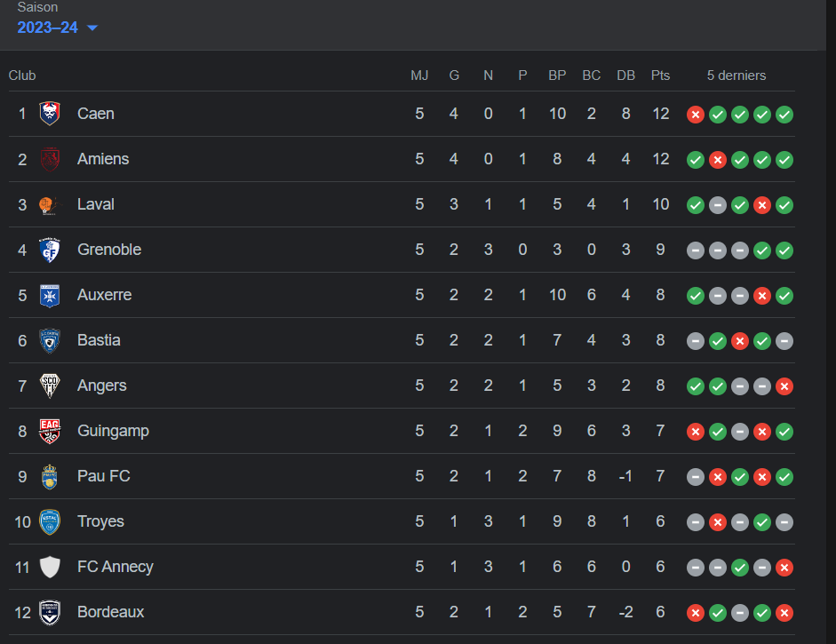Click the 5 derniers column header
The image size is (836, 644).
tap(736, 76)
